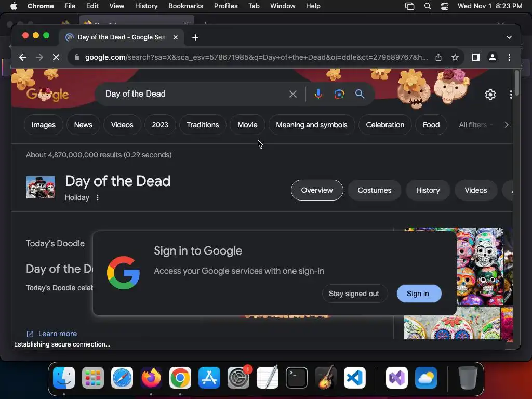Launch Safari from the Dock
Viewport: 532px width, 399px height.
[x=122, y=378]
